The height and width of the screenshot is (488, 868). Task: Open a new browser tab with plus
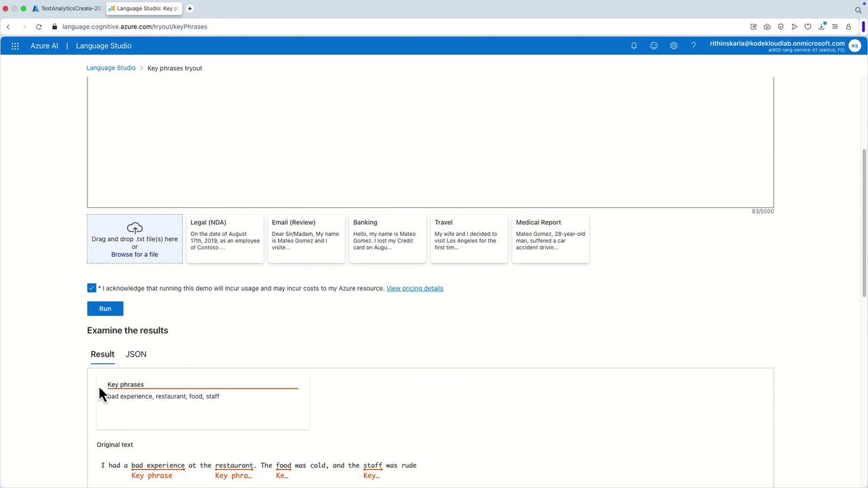(x=190, y=9)
